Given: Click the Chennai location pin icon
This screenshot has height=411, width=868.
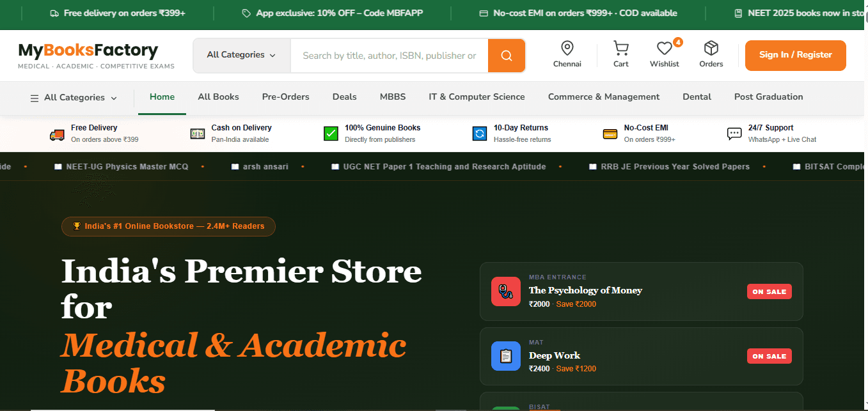Looking at the screenshot, I should point(567,48).
